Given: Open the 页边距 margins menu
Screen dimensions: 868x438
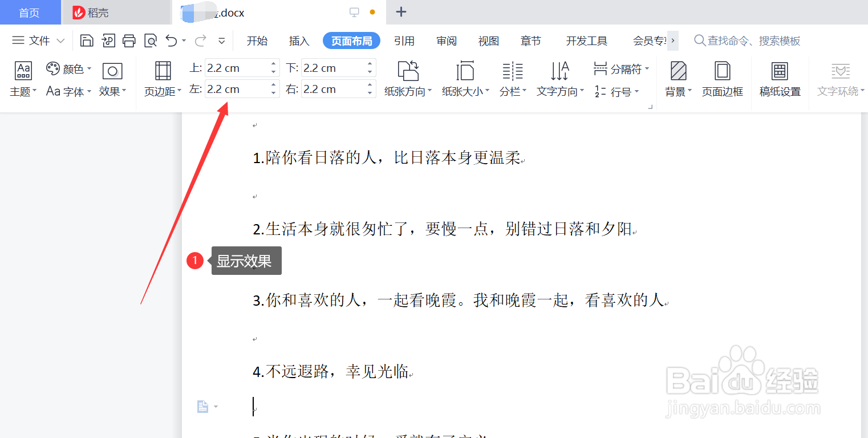Looking at the screenshot, I should point(163,79).
